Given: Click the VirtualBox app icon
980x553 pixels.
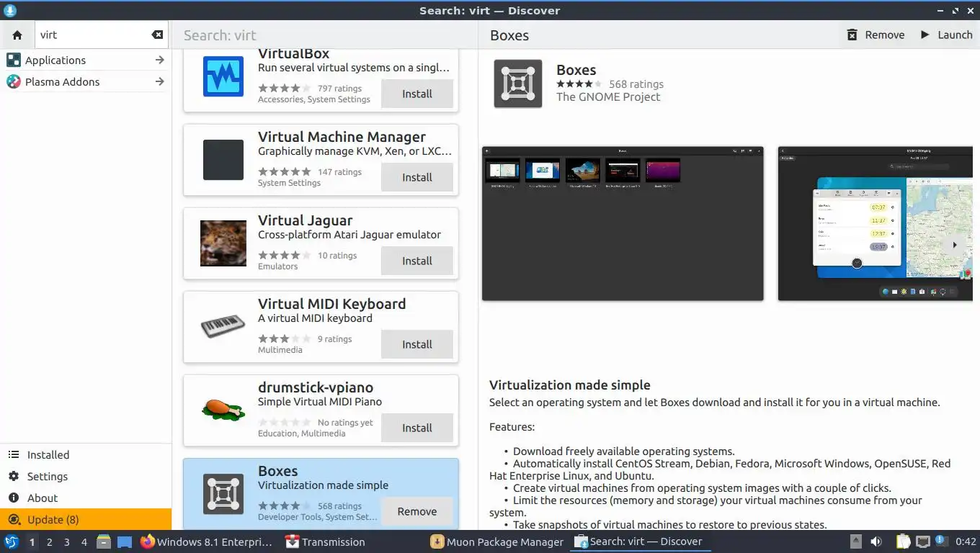Looking at the screenshot, I should click(x=223, y=76).
